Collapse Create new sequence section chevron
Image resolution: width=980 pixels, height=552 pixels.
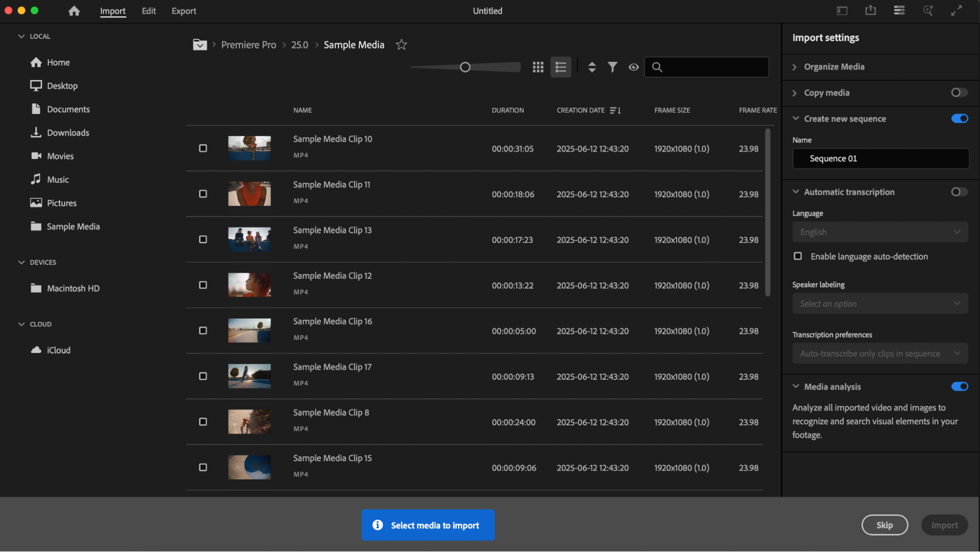pyautogui.click(x=796, y=119)
